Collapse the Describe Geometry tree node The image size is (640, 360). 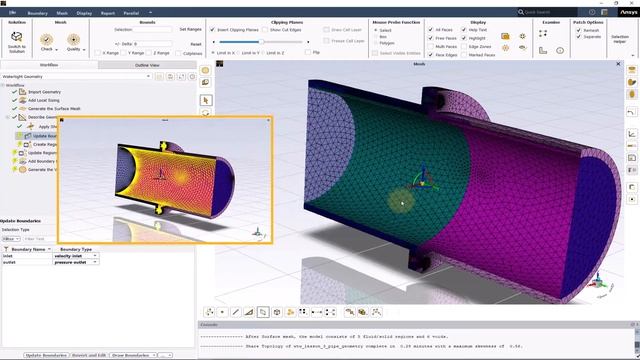point(7,117)
